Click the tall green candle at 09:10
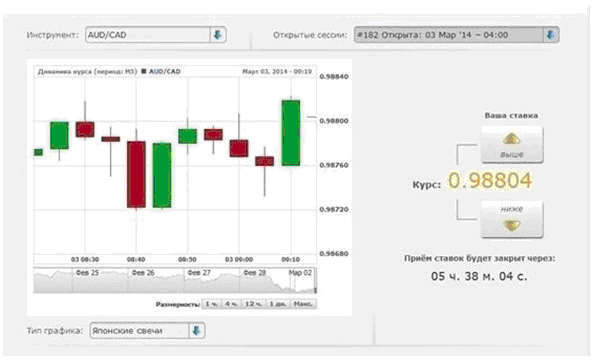Screen dimensions: 593x360 click(291, 133)
